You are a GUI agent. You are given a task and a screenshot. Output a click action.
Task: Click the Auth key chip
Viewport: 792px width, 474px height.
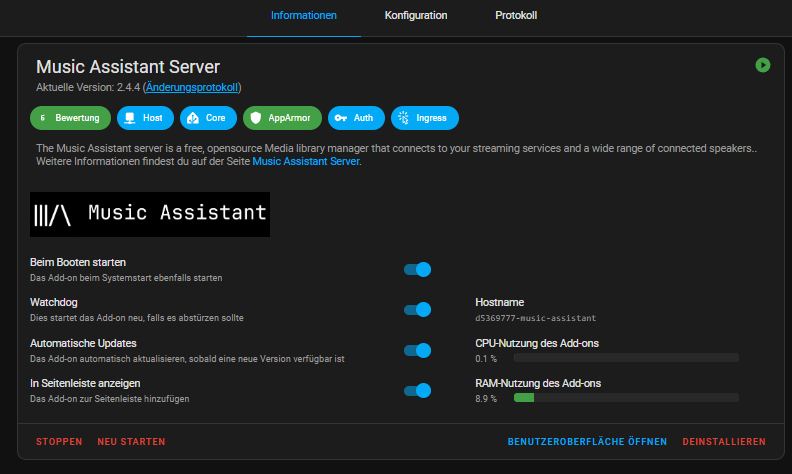coord(355,118)
